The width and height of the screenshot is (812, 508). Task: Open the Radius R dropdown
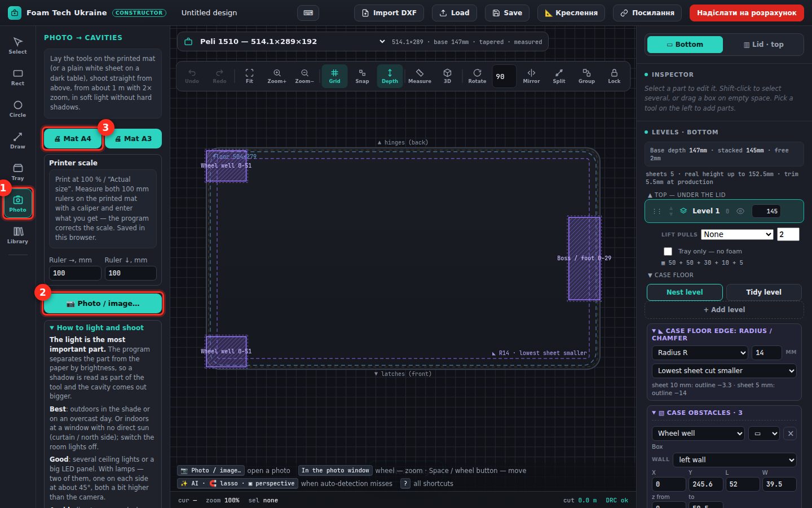coord(700,353)
